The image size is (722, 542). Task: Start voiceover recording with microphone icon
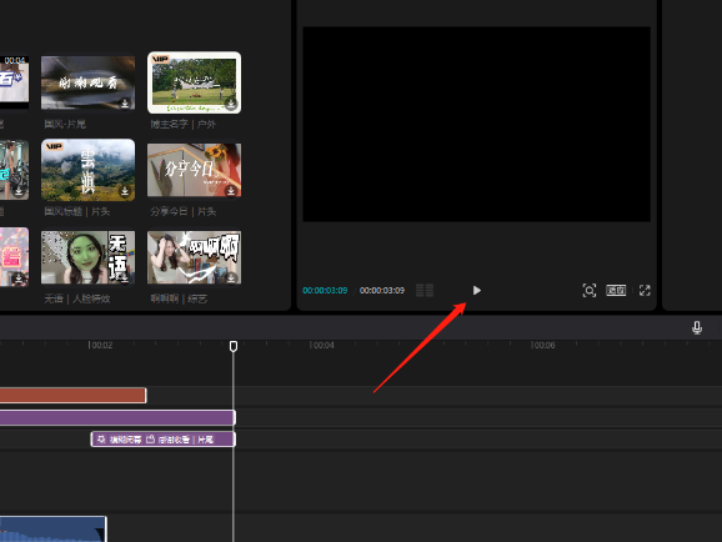pos(697,327)
